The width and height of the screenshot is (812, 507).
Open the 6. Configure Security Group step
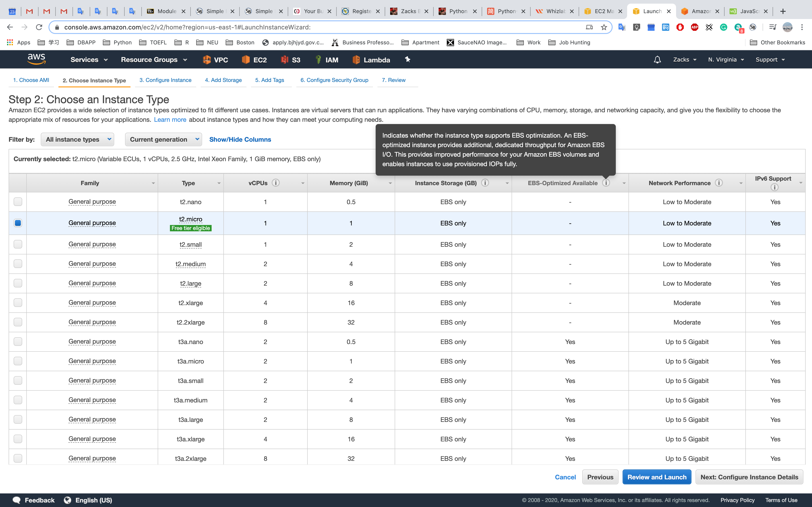tap(334, 80)
